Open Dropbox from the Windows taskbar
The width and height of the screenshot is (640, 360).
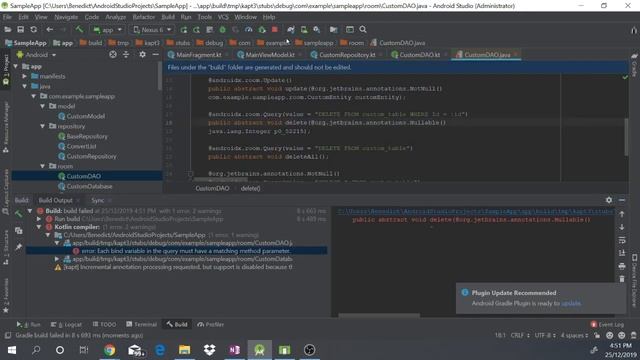(209, 350)
